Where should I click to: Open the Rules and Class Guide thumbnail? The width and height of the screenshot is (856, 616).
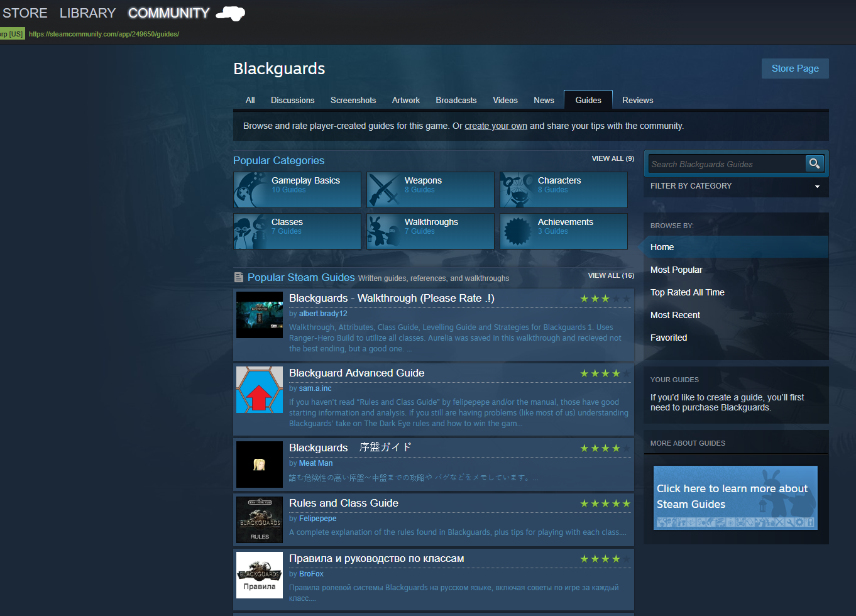coord(260,520)
